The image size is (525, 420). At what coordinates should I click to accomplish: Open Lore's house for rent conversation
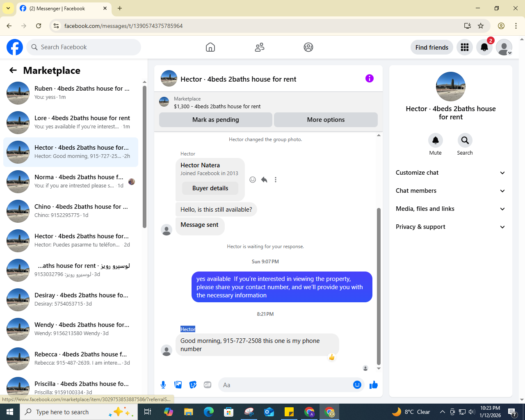(71, 123)
